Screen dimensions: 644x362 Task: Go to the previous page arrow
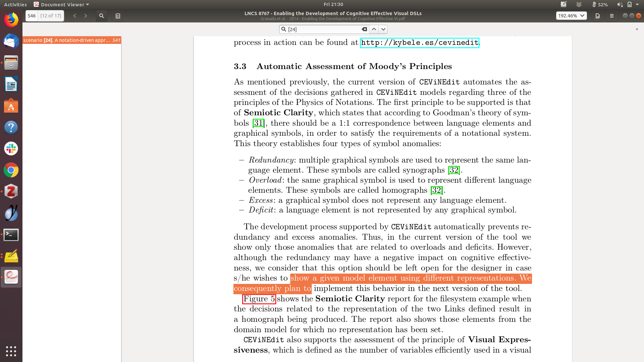(x=75, y=16)
